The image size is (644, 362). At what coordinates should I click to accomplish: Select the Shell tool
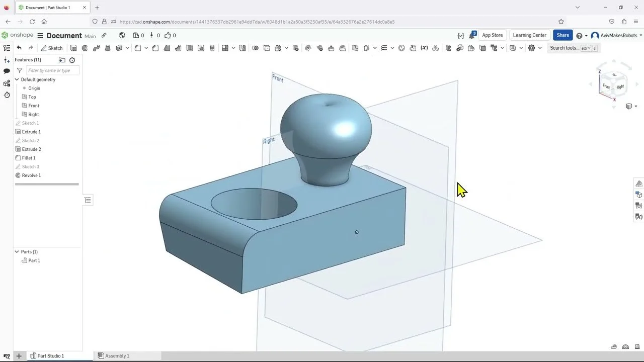click(x=189, y=48)
